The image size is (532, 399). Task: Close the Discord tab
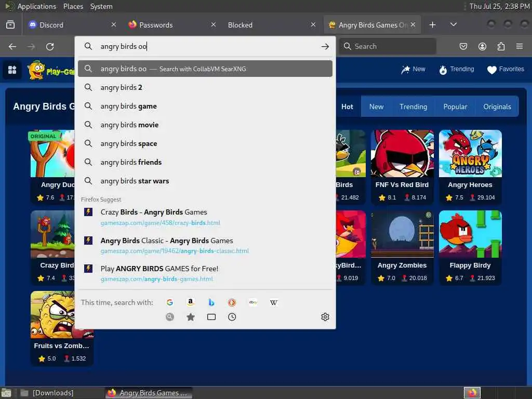pyautogui.click(x=114, y=25)
